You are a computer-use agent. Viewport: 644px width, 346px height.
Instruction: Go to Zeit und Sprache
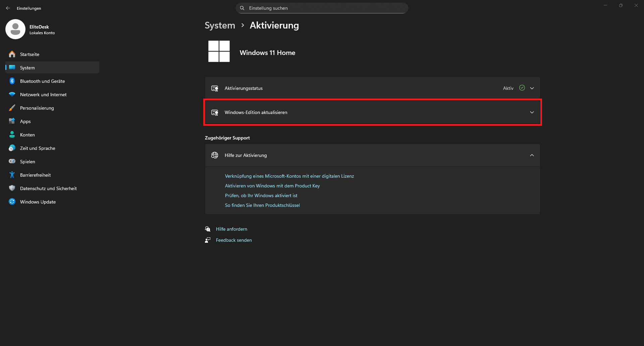[52, 148]
